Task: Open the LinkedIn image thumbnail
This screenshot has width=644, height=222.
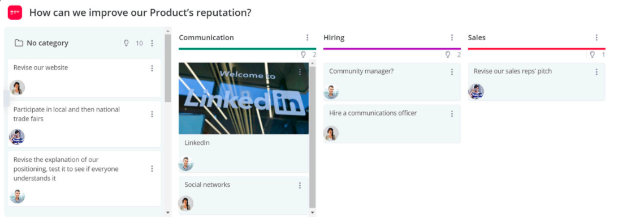Action: point(244,98)
